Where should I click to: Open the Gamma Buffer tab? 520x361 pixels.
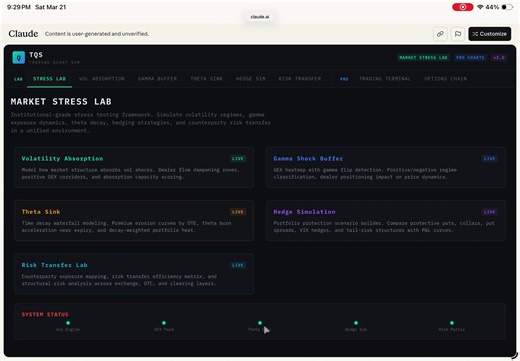tap(157, 79)
